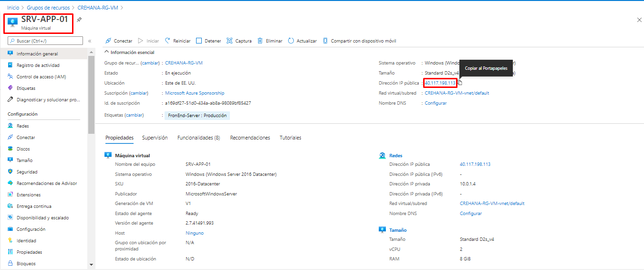Open the CREHANA-RG-VM breadcrumb link
The width and height of the screenshot is (644, 270).
[98, 8]
